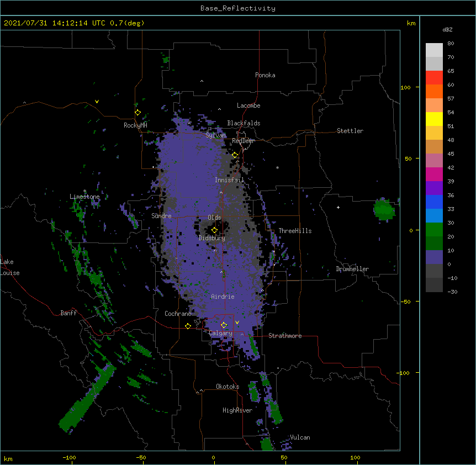Click the Sylvan city label

(215, 135)
